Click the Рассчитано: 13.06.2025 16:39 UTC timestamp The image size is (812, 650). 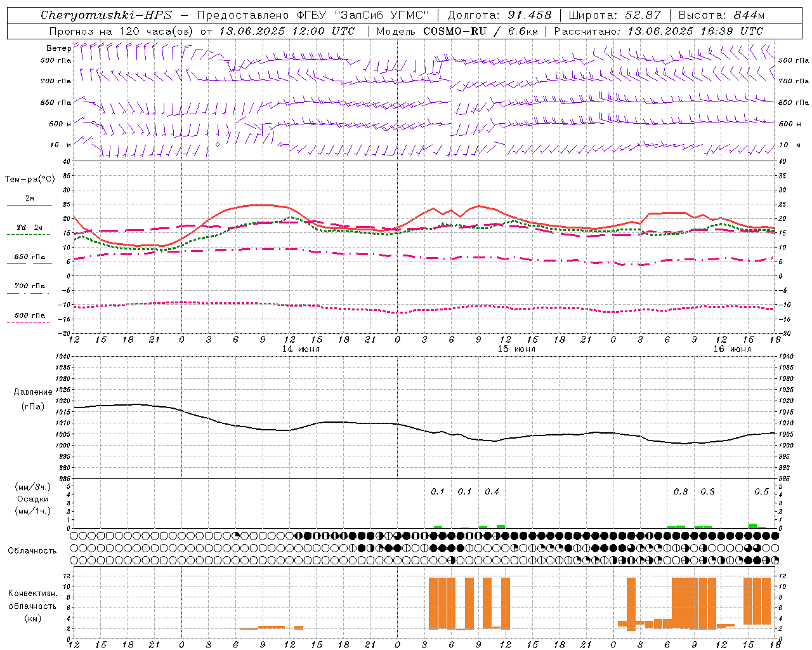(x=658, y=31)
